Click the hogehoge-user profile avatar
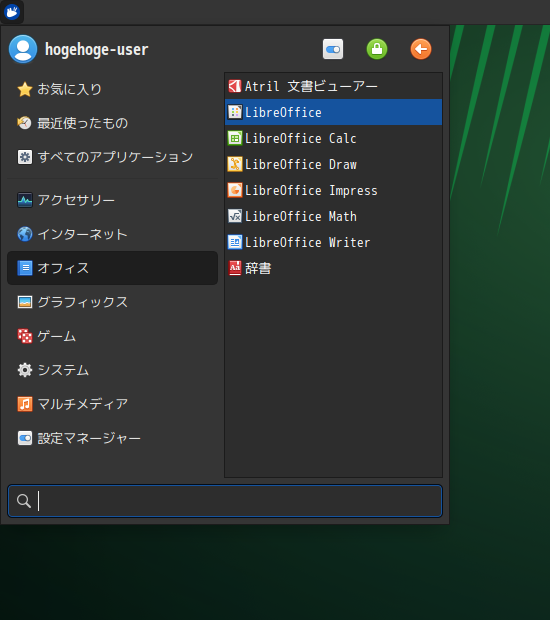Image resolution: width=550 pixels, height=620 pixels. pos(23,49)
